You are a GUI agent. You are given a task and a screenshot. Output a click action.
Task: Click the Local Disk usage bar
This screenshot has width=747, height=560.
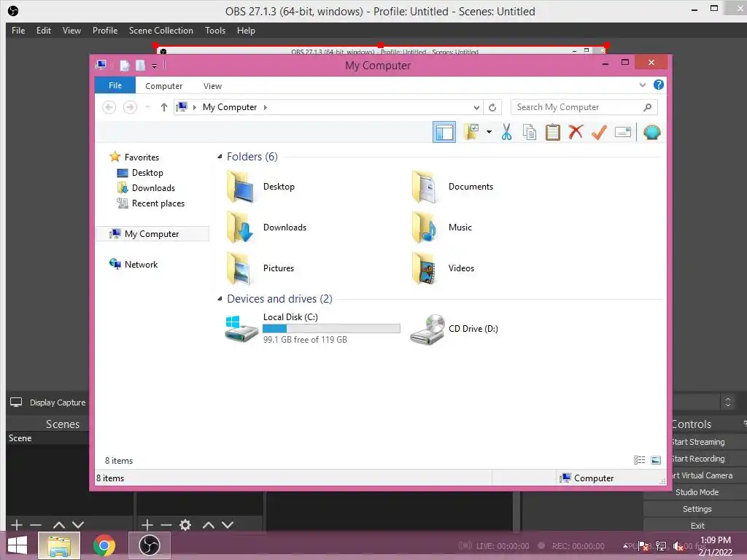coord(331,329)
